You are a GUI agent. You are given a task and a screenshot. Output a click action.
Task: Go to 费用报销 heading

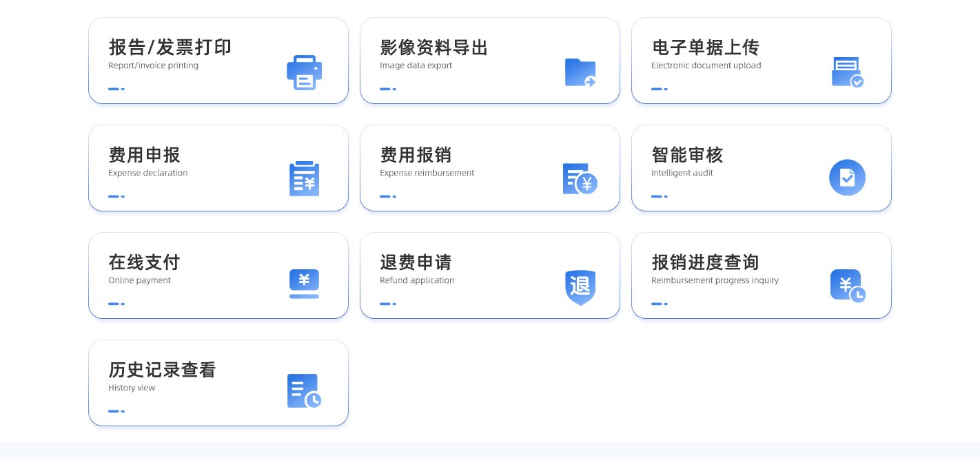click(416, 155)
